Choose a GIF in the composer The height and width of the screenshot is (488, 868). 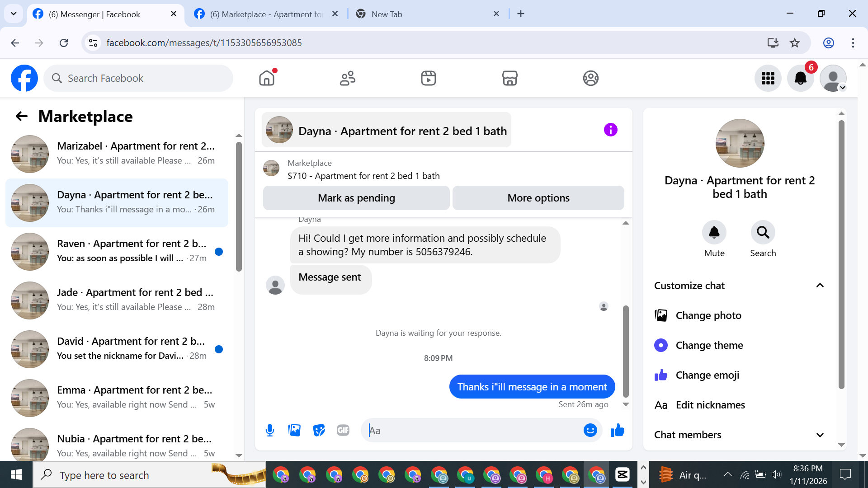pos(343,430)
